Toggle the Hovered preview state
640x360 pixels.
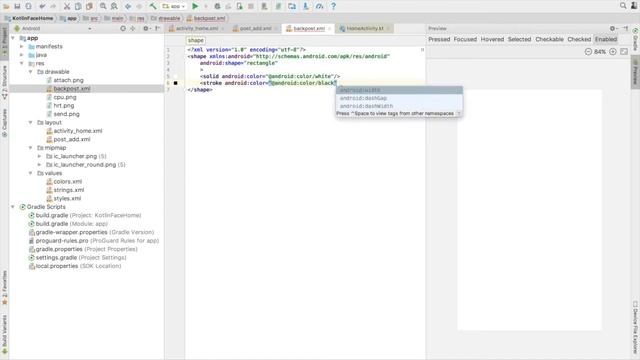[x=492, y=39]
